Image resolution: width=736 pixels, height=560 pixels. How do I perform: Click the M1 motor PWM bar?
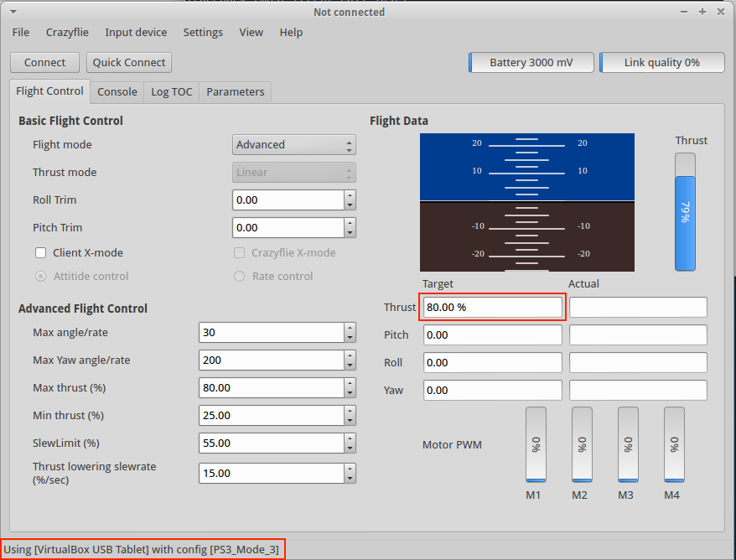pyautogui.click(x=536, y=444)
